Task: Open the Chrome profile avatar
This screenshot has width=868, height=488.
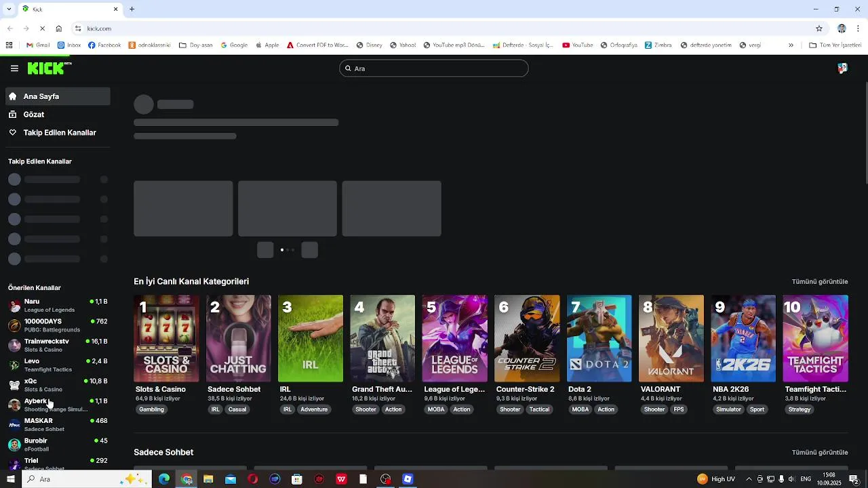Action: tap(842, 28)
